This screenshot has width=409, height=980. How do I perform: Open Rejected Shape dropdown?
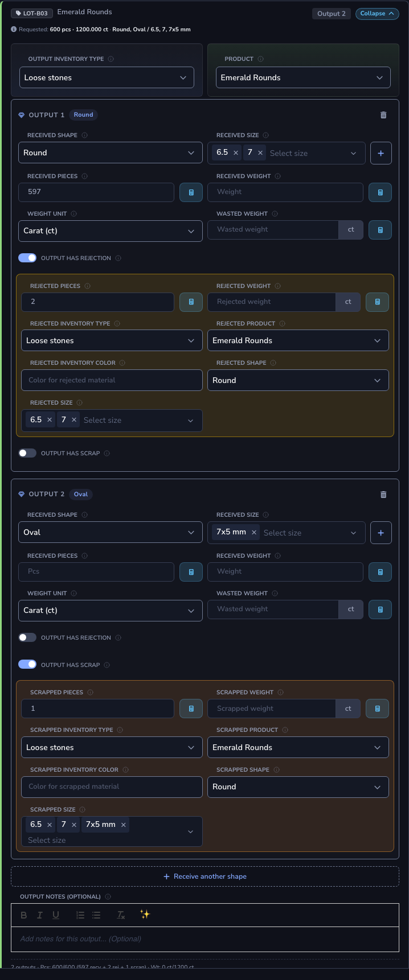point(298,381)
